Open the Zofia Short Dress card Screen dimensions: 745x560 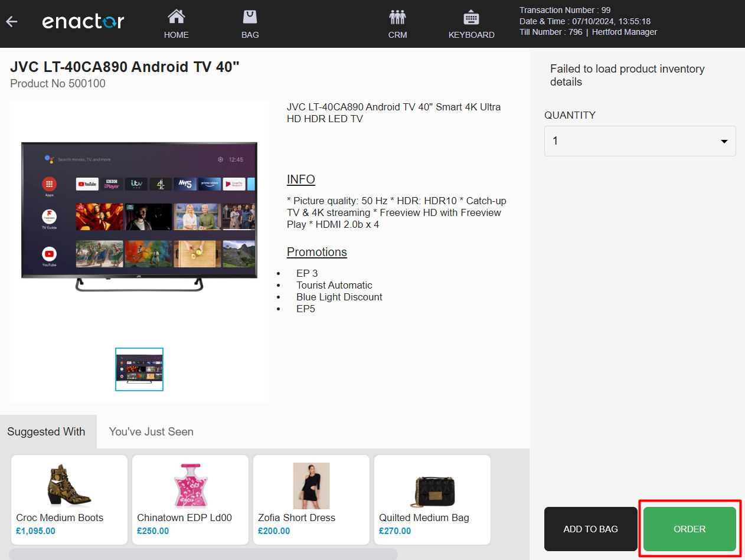tap(311, 500)
